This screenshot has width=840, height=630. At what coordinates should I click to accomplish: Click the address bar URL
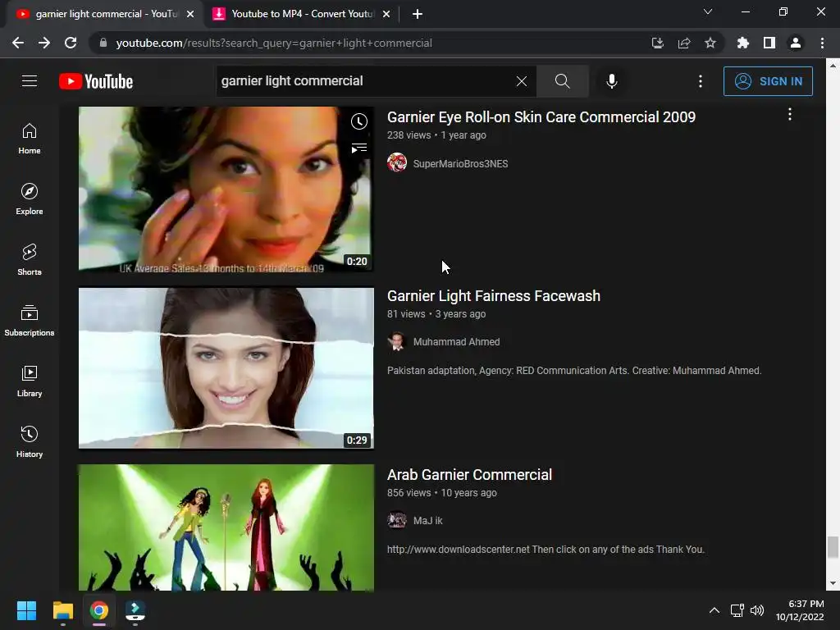(274, 43)
